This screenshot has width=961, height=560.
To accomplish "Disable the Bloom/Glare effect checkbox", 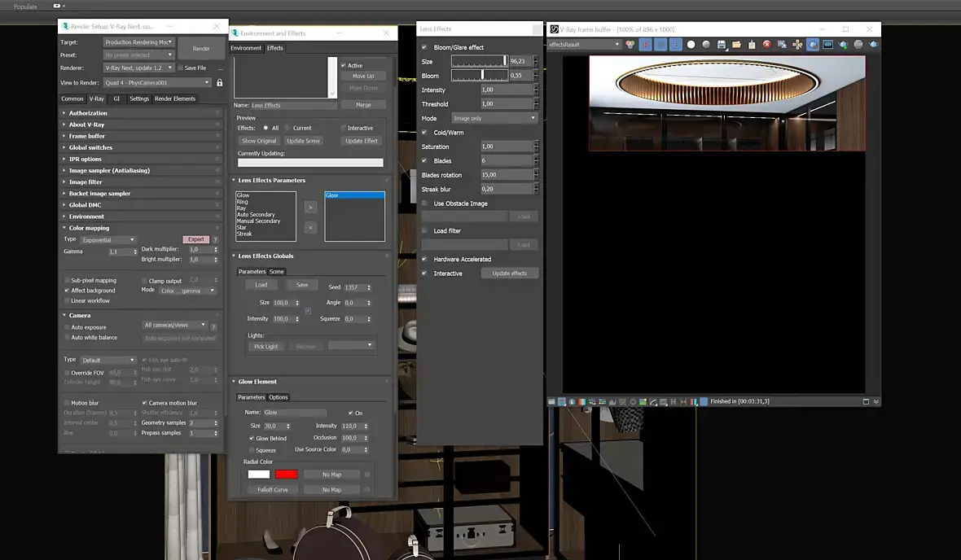I will click(x=424, y=47).
